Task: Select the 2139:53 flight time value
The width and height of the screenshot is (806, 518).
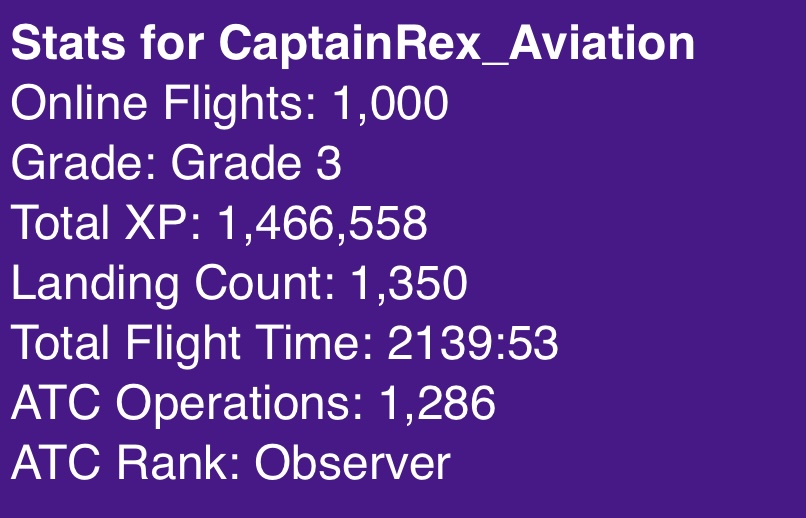Action: (x=472, y=343)
